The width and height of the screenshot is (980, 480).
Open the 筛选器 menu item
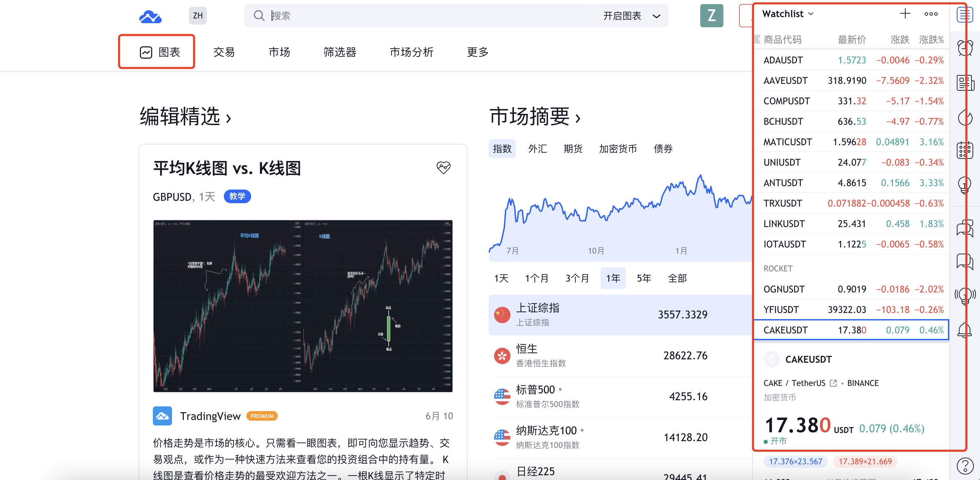point(340,52)
